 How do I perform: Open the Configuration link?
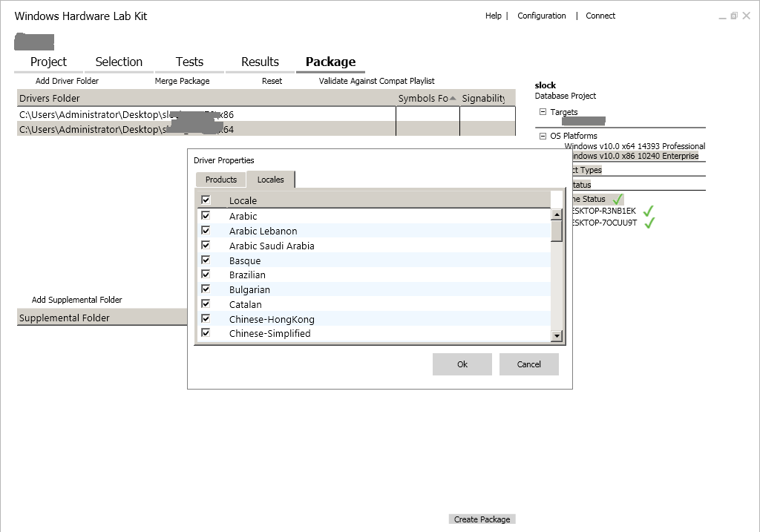point(541,16)
